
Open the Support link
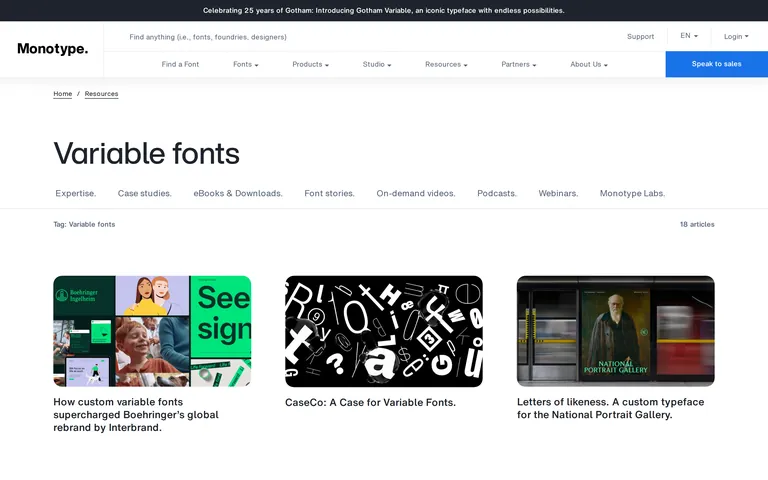[640, 37]
